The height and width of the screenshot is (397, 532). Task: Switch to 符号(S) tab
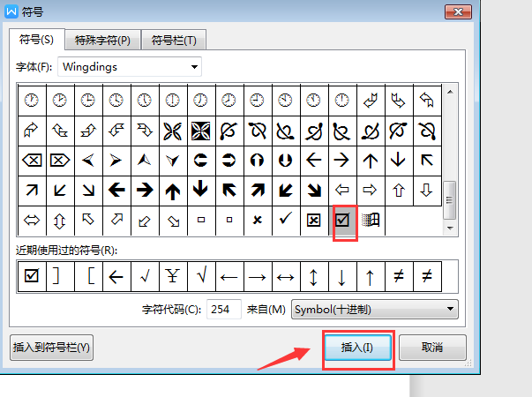[37, 40]
